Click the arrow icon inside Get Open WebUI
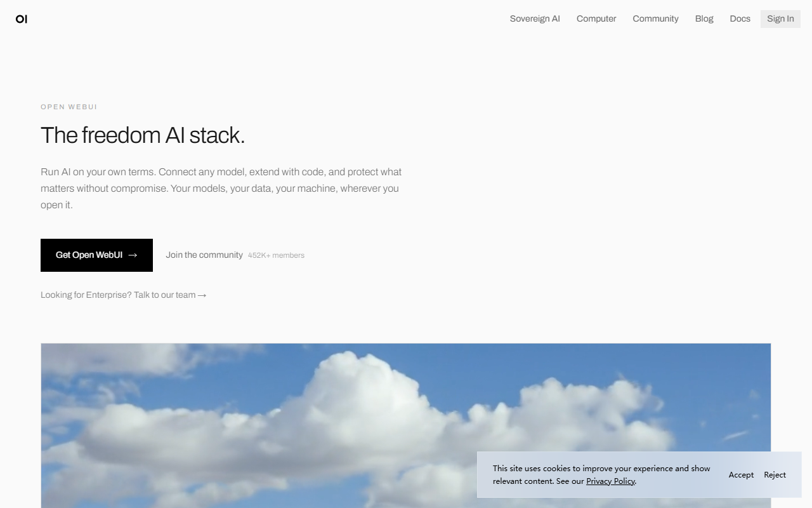This screenshot has width=812, height=508. click(133, 255)
